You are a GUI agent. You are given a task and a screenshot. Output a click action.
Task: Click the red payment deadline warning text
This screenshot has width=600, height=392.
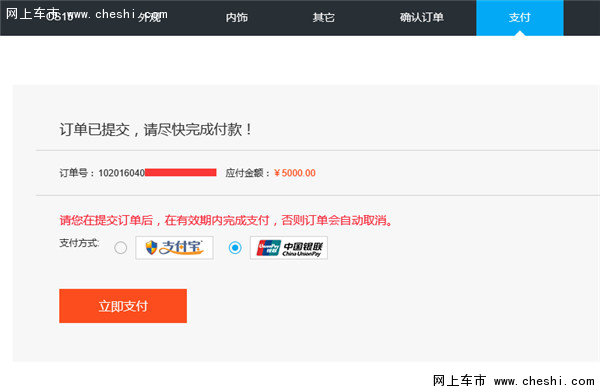pyautogui.click(x=226, y=220)
